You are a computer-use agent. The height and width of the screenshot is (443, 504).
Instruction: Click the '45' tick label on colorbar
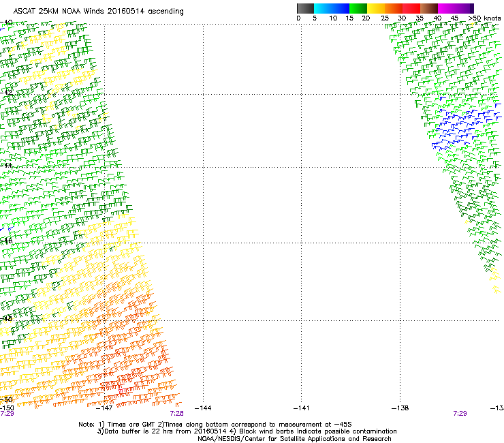click(x=454, y=18)
